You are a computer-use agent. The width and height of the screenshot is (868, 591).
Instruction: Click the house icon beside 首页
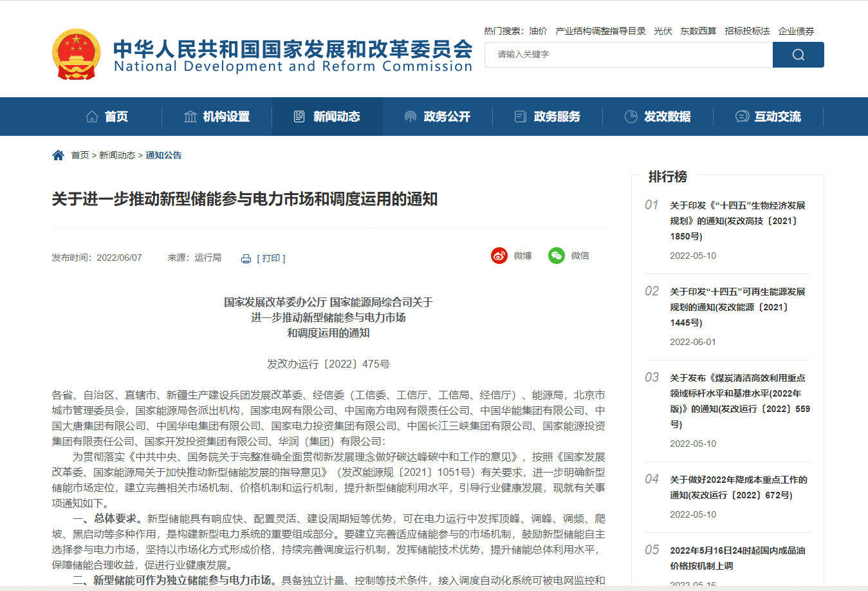click(x=91, y=117)
